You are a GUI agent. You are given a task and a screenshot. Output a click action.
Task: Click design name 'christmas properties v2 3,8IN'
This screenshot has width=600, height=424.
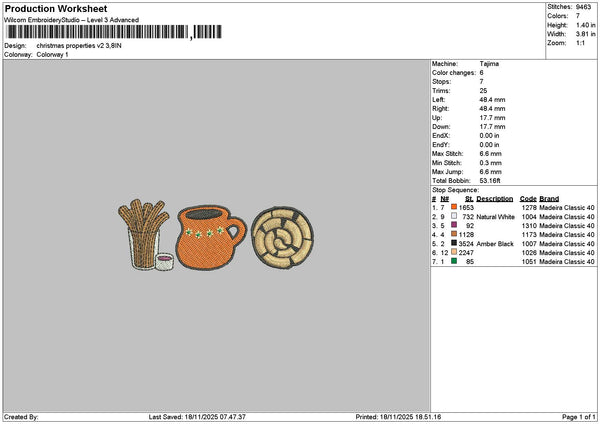point(79,46)
